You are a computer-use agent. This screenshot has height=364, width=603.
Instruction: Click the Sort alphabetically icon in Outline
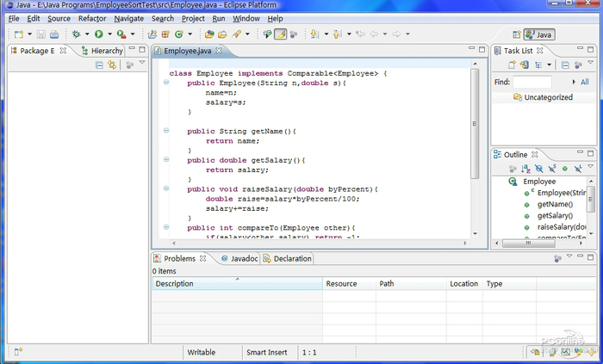pos(525,169)
